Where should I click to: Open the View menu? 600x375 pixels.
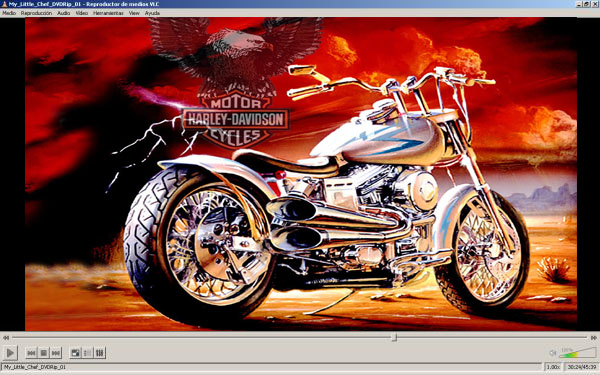point(134,13)
